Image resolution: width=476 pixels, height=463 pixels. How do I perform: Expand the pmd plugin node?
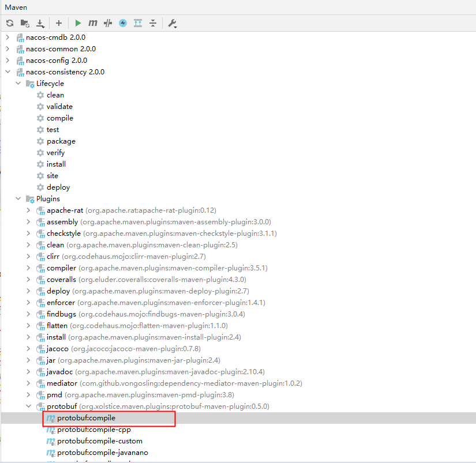tap(28, 395)
